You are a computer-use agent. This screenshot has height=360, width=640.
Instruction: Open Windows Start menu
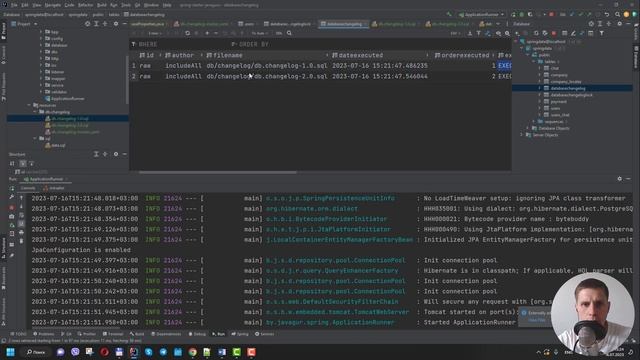pyautogui.click(x=10, y=352)
